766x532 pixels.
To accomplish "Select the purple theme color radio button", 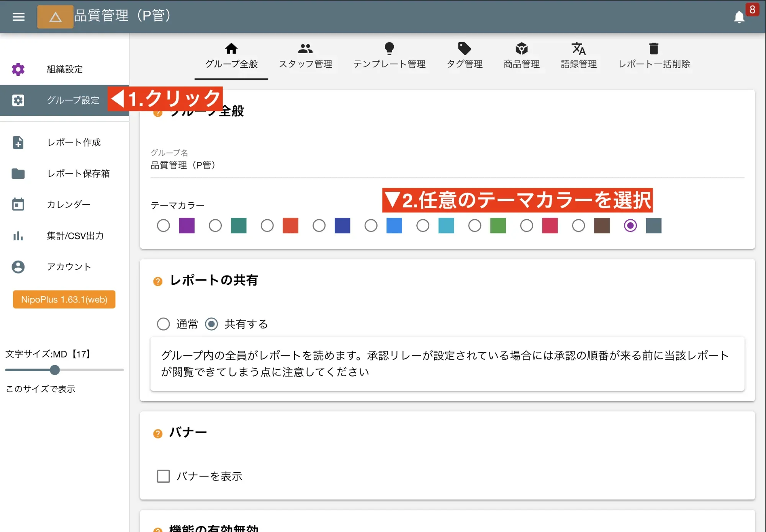I will click(163, 225).
